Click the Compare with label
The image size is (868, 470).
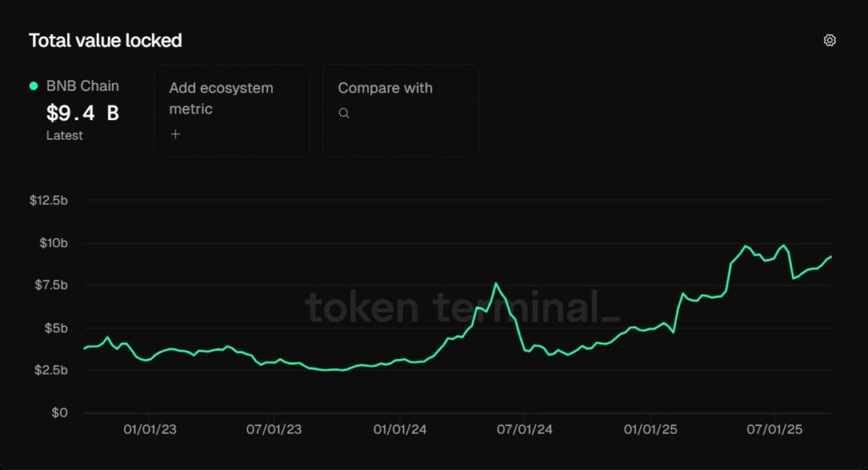pos(385,88)
